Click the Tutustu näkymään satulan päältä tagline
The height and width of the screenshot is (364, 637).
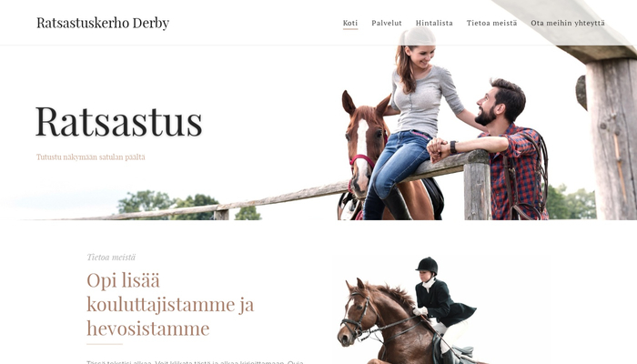tap(91, 157)
